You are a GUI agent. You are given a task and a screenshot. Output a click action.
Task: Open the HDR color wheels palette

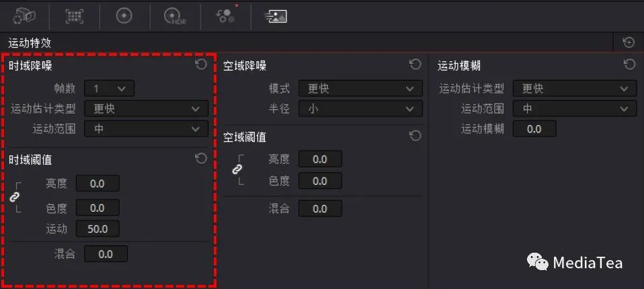tap(175, 17)
